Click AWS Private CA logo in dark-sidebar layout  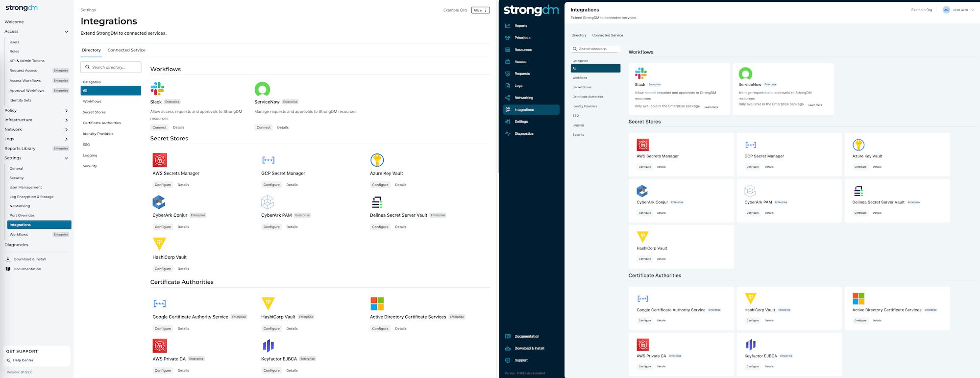643,345
